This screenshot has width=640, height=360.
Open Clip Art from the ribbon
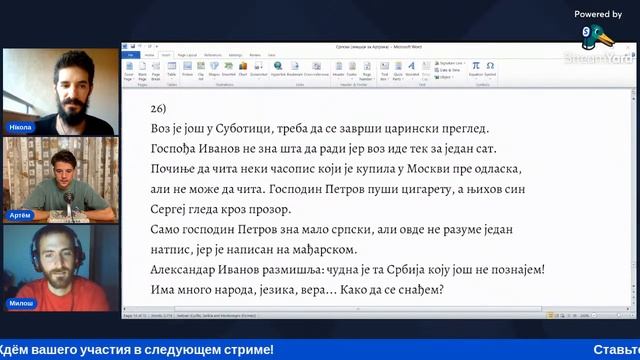tap(201, 70)
